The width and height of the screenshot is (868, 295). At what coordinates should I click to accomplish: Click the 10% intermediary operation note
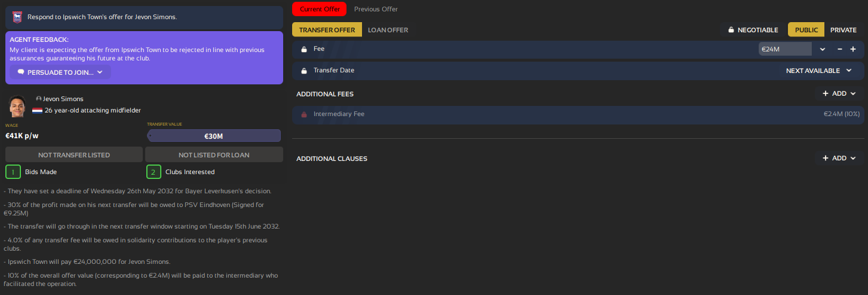pyautogui.click(x=140, y=279)
